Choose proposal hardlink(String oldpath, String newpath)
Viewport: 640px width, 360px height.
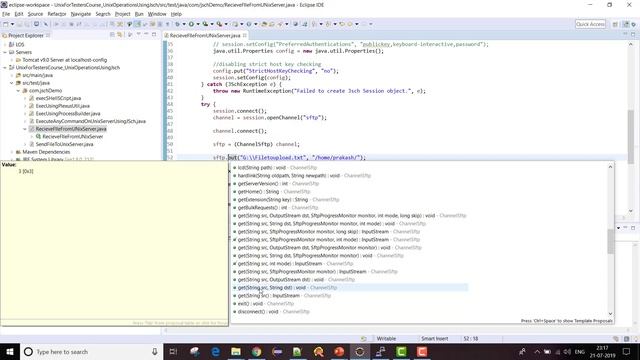click(x=302, y=176)
